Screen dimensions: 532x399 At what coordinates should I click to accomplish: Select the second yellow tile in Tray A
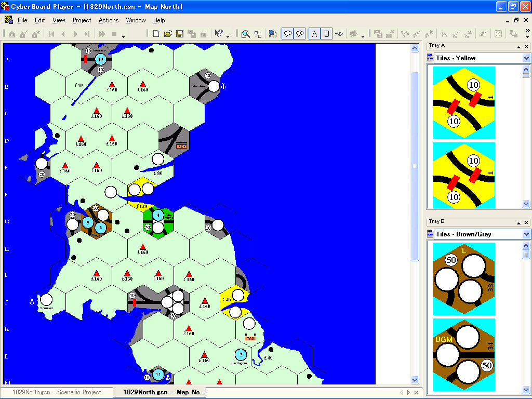click(x=464, y=176)
